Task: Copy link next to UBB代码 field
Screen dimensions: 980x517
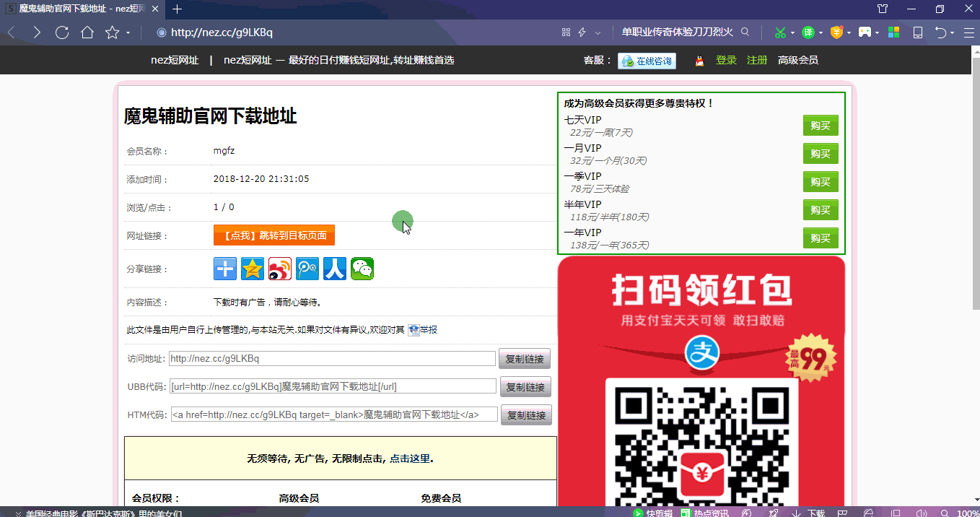Action: pyautogui.click(x=526, y=387)
